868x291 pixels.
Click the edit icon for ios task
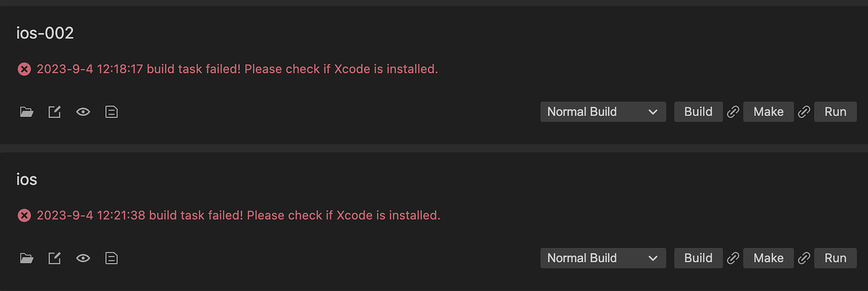(x=55, y=258)
